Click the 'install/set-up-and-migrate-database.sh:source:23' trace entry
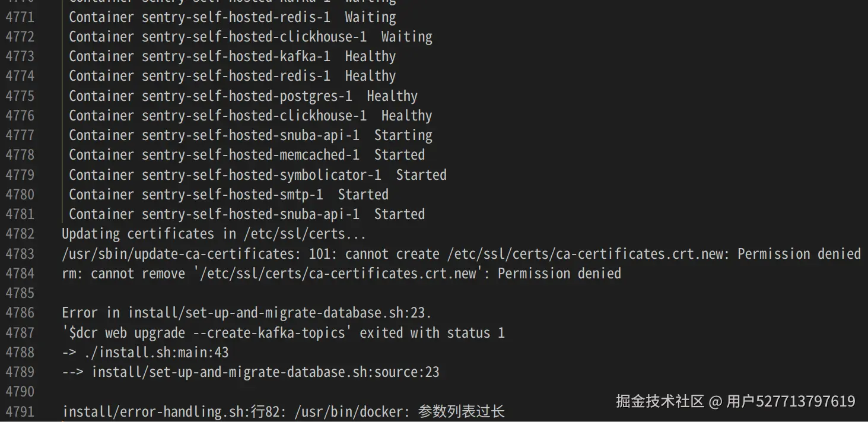This screenshot has height=422, width=868. click(265, 372)
